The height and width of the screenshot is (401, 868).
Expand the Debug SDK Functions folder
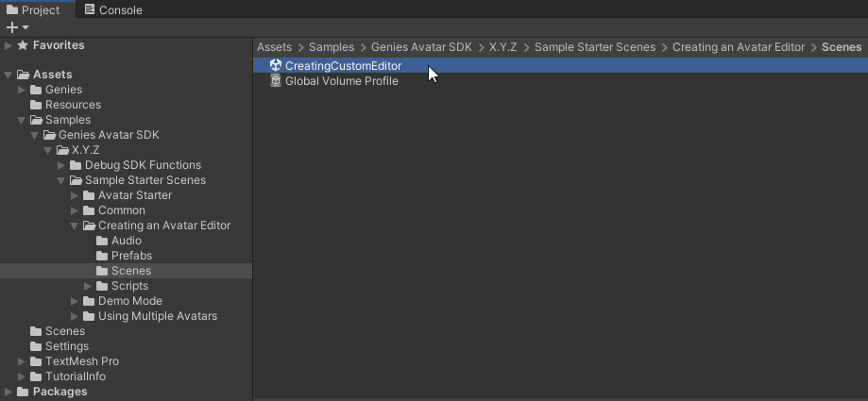click(62, 165)
